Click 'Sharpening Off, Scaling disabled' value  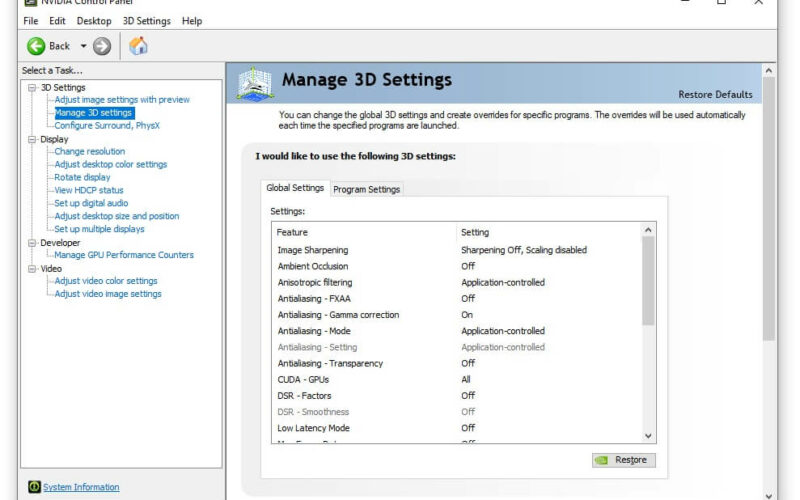point(524,250)
